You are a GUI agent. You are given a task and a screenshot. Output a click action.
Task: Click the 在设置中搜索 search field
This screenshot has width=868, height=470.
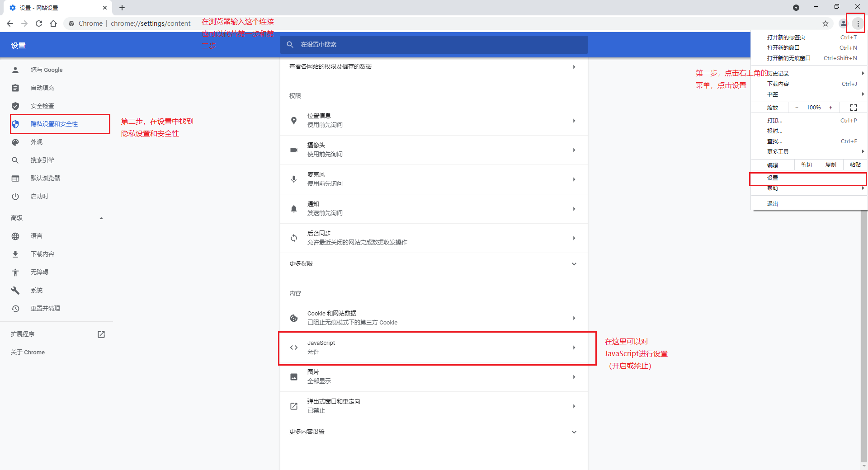[x=434, y=45]
